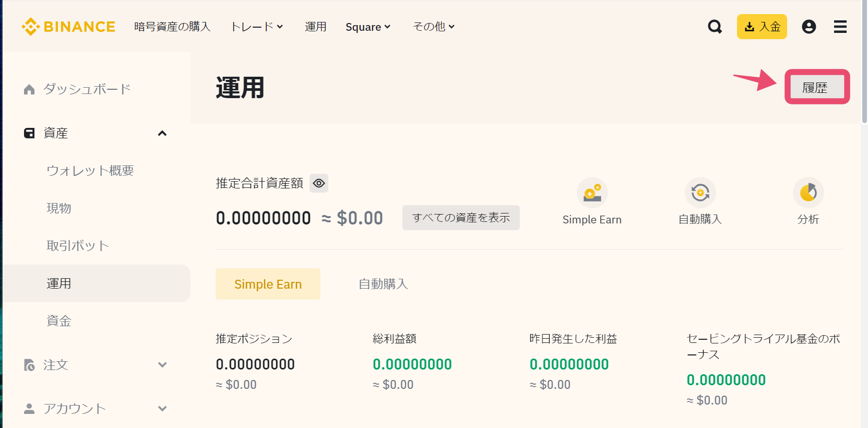Open ウォレット概要 in the sidebar
This screenshot has width=868, height=428.
[x=90, y=171]
